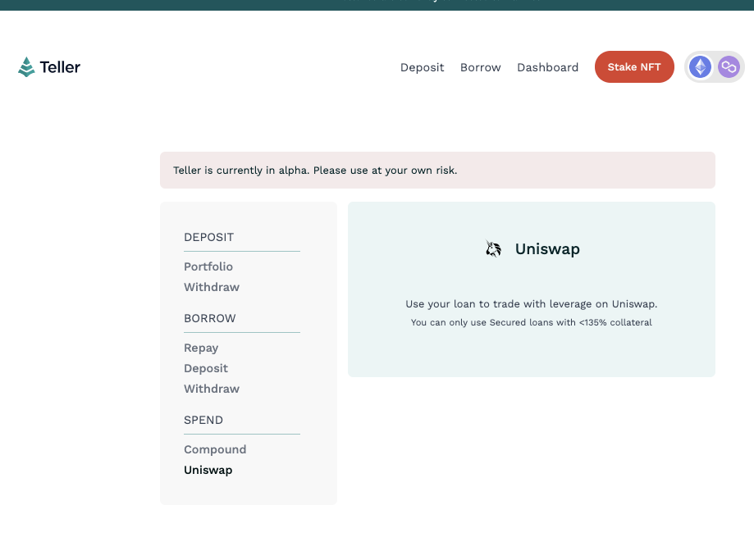754x560 pixels.
Task: Select Withdraw in the DEPOSIT section
Action: (x=212, y=287)
